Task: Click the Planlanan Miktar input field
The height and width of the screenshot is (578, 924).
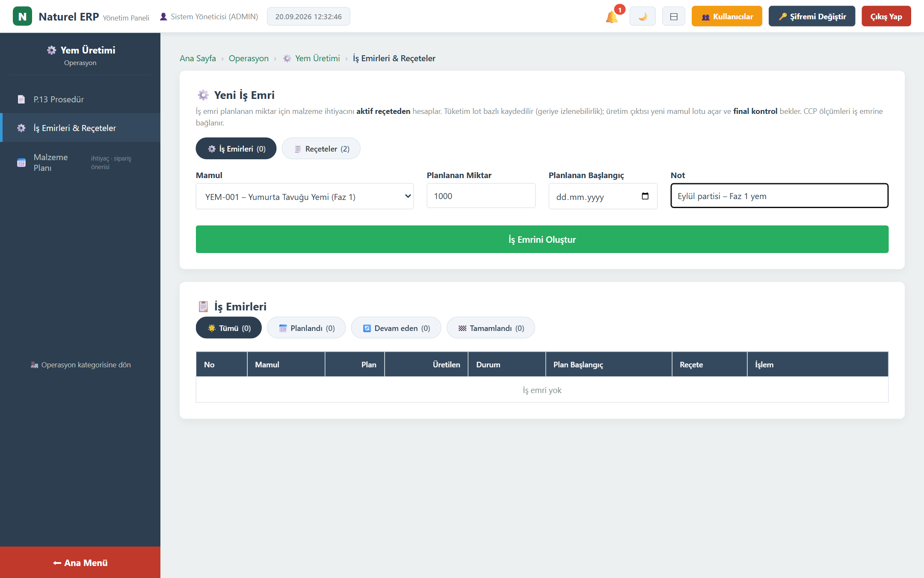Action: 481,196
